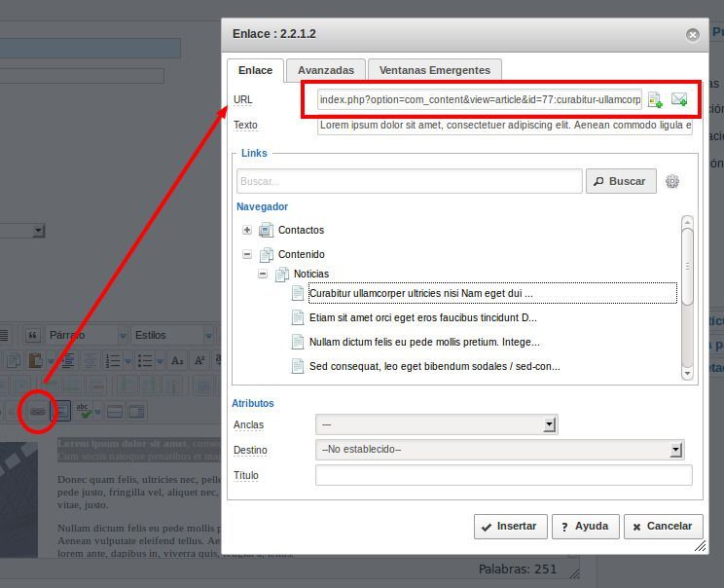The height and width of the screenshot is (588, 724).
Task: Click the Navegador vertical scrollbar thumb
Action: [x=688, y=267]
